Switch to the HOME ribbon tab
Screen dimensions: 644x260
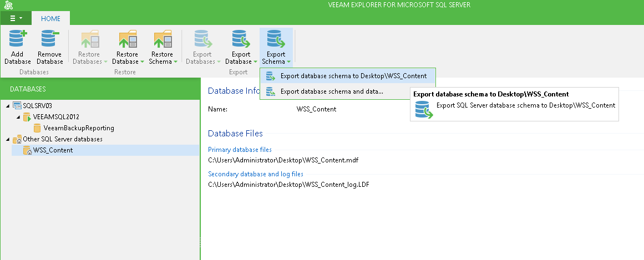(x=50, y=18)
